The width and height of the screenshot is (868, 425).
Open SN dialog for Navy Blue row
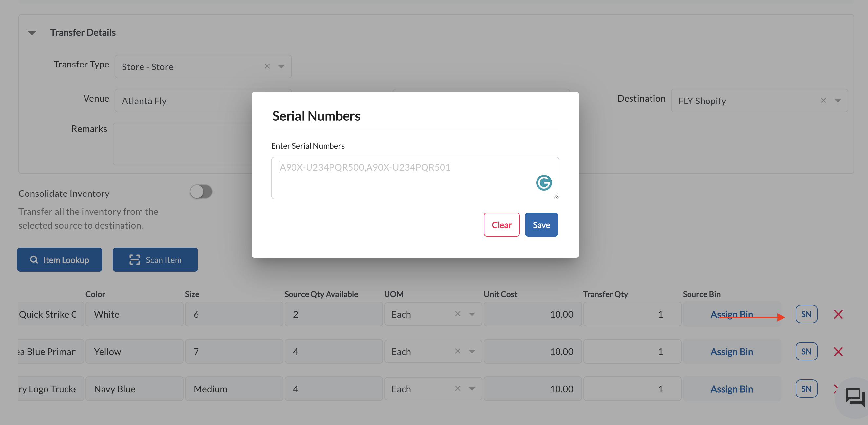click(x=806, y=389)
